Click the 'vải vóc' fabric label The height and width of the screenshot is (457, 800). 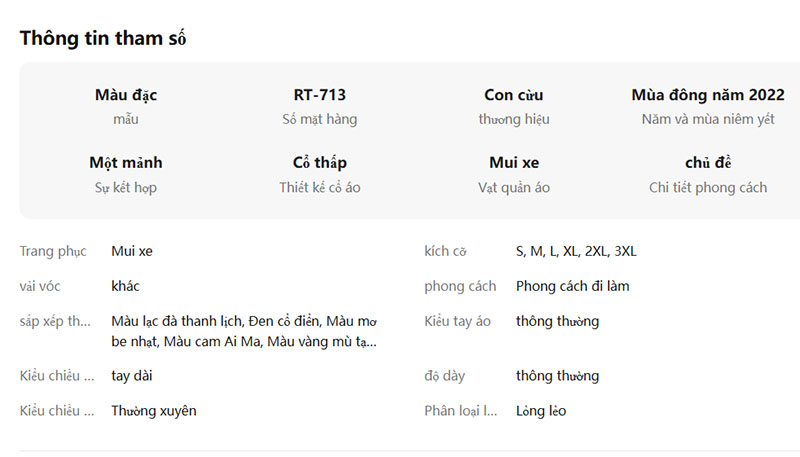click(40, 286)
